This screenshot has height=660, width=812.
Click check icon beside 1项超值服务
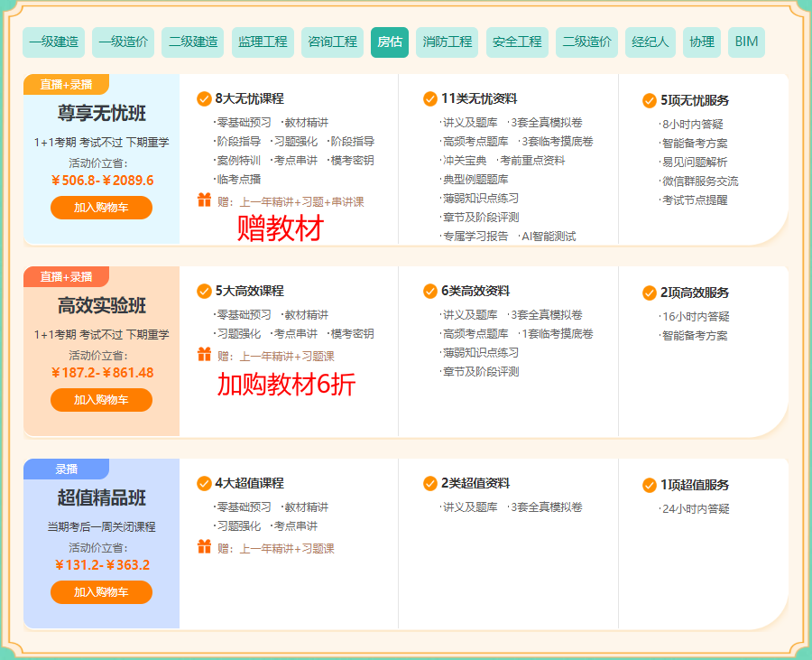650,485
